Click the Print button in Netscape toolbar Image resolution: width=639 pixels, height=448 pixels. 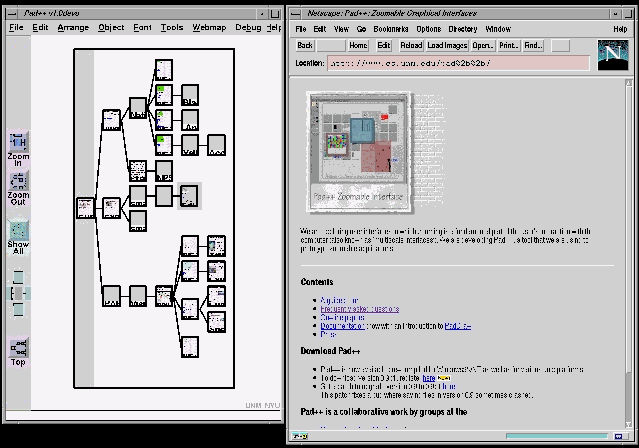click(508, 45)
